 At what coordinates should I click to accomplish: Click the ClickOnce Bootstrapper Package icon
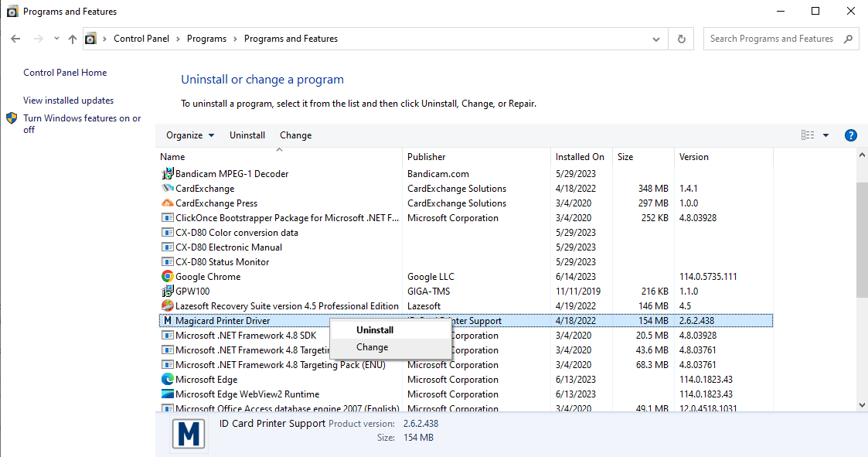coord(167,218)
